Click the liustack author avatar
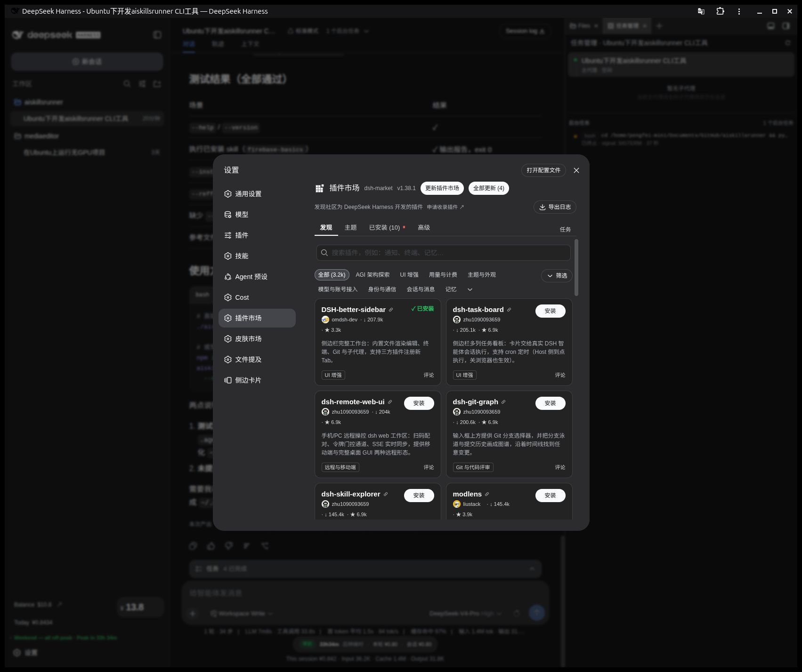 (457, 504)
